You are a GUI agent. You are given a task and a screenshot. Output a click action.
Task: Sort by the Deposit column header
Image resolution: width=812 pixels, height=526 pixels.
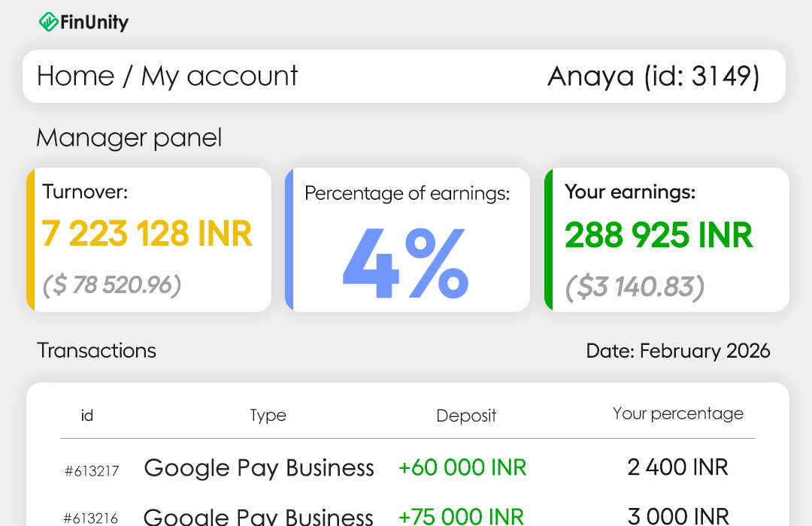pos(466,416)
